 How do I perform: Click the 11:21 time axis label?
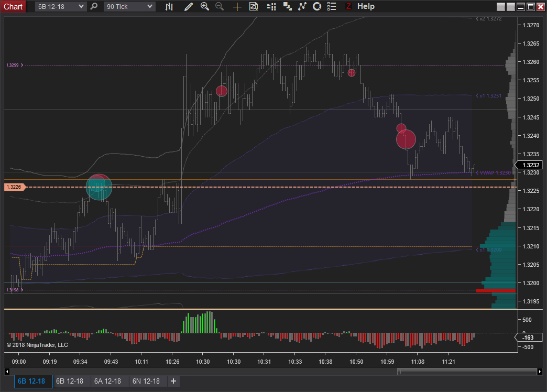[x=448, y=362]
